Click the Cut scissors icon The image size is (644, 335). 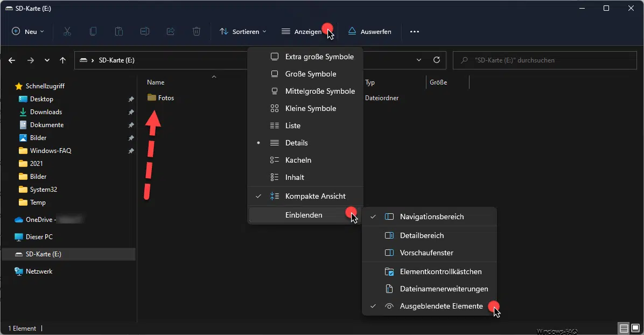point(67,32)
